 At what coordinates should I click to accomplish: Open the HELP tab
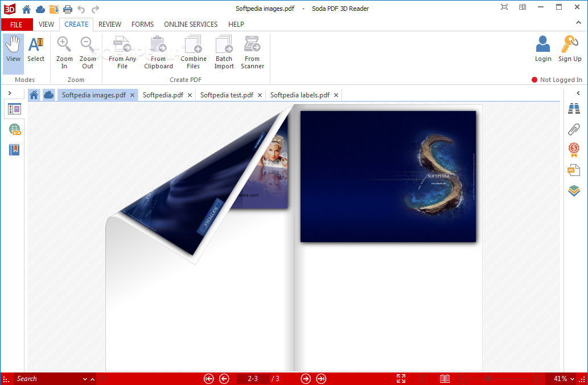[236, 24]
